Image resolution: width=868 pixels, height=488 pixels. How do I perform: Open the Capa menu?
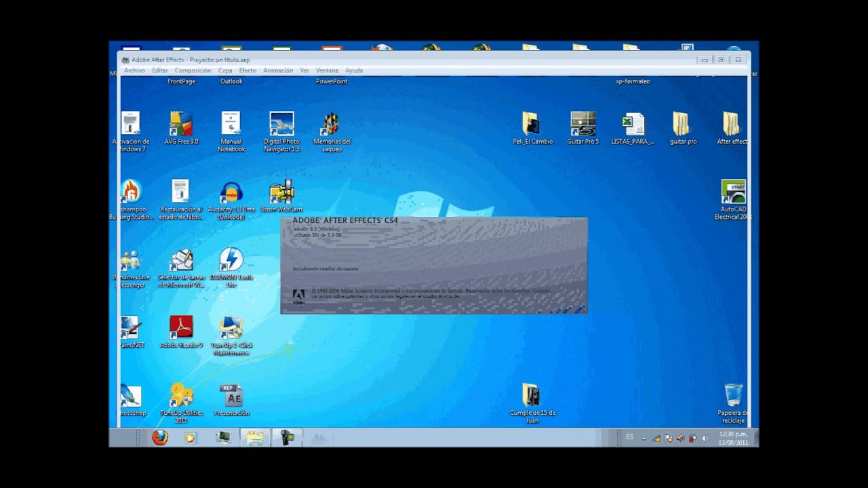point(225,70)
